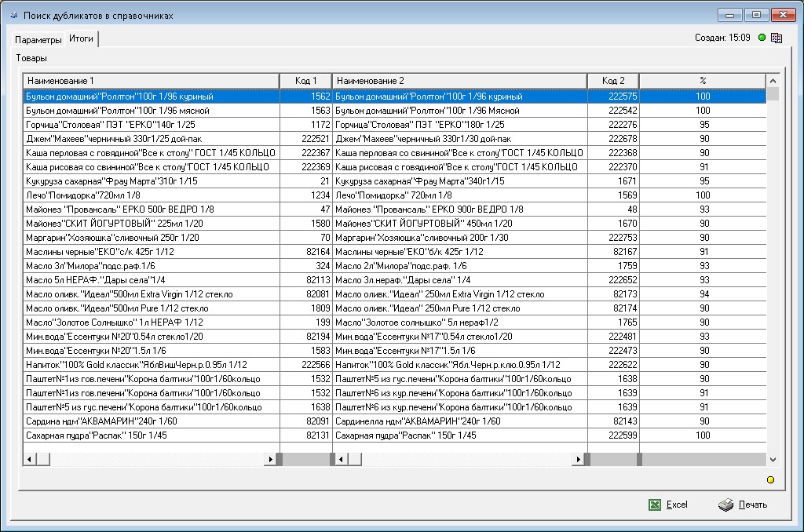This screenshot has width=804, height=532.
Task: Open the report icon beside the green dot
Action: (x=777, y=38)
